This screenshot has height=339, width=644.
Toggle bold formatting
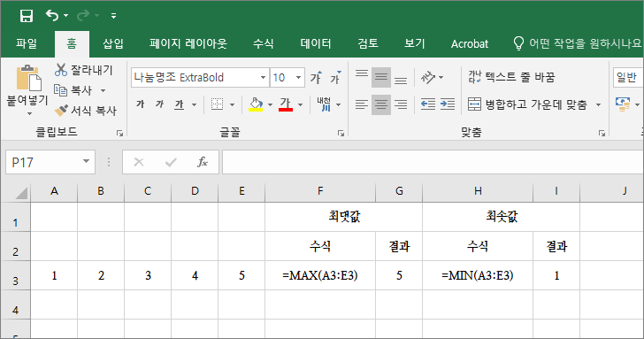[x=140, y=104]
